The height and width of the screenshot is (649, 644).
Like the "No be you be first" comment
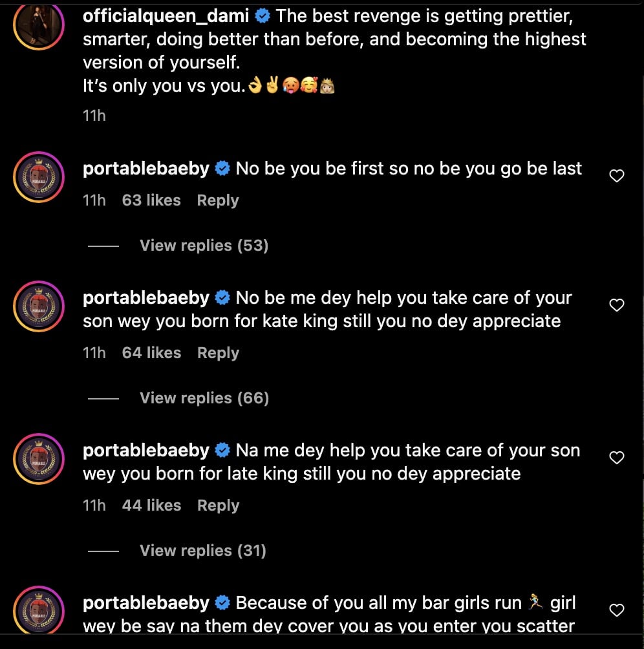coord(617,175)
